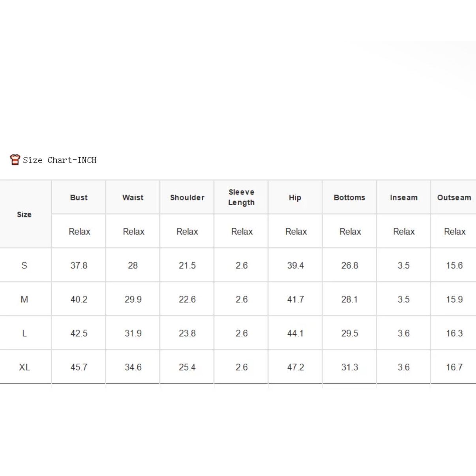Click the Size header cell
Screen dimensions: 476x476
[x=24, y=214]
